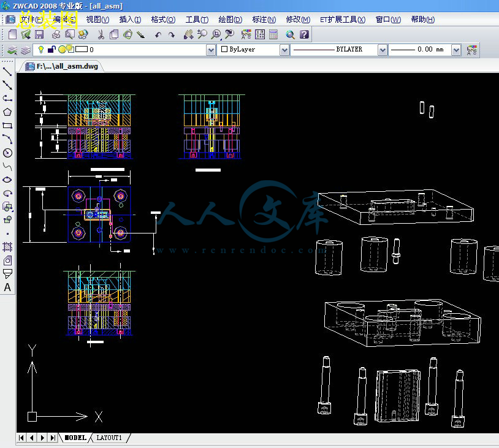This screenshot has height=448, width=499.
Task: Select the Polygon tool
Action: coord(7,112)
